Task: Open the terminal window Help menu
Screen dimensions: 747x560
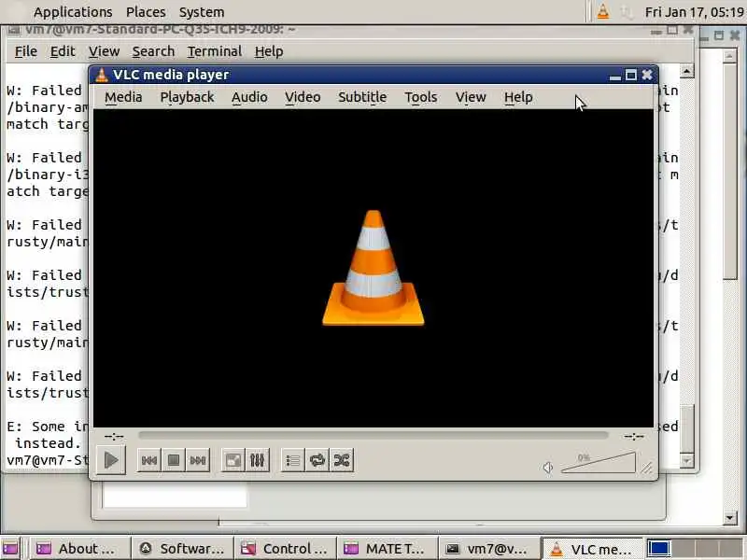Action: 269,51
